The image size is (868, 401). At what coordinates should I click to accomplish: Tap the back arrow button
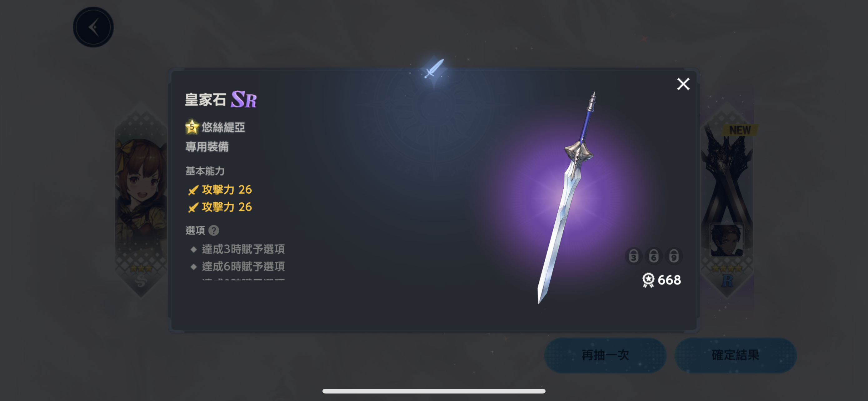(x=93, y=27)
